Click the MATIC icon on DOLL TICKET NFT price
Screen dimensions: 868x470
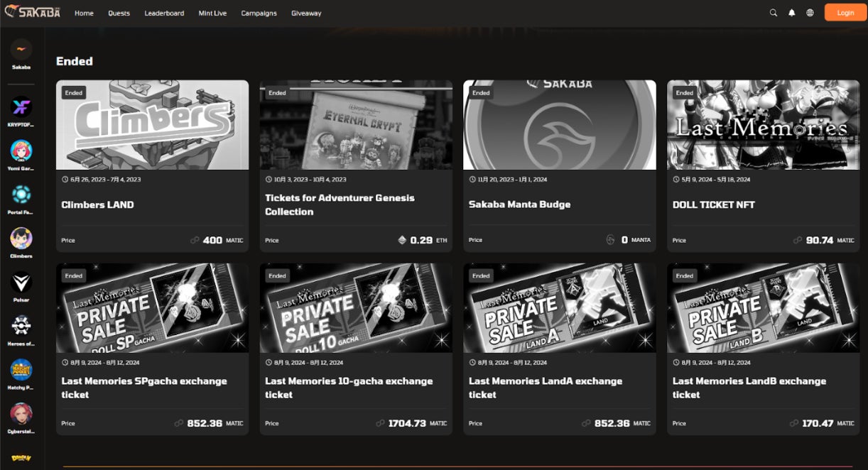798,241
